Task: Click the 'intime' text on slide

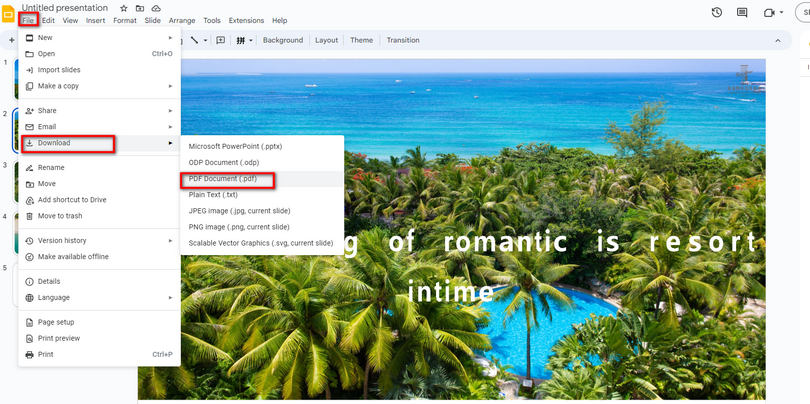Action: 450,291
